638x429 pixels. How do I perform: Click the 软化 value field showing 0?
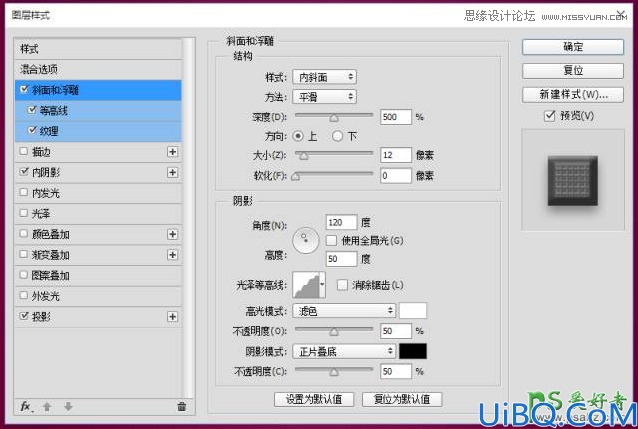pos(395,176)
